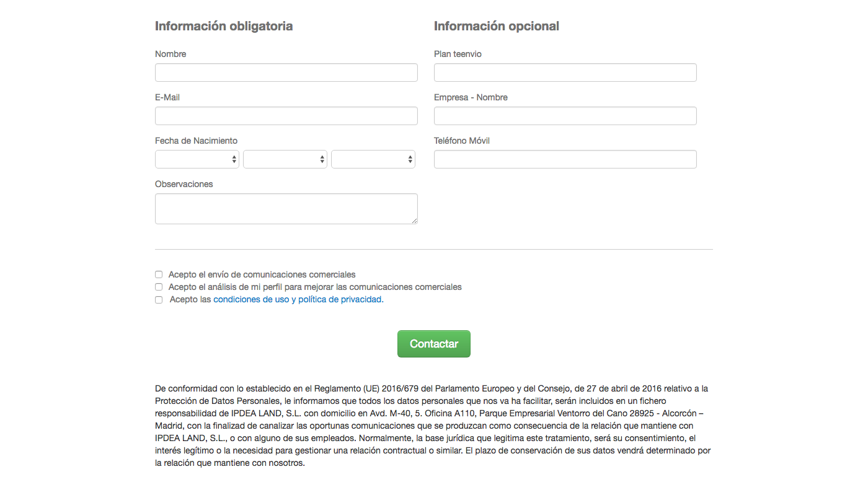Focus the E-Mail text box
The image size is (868, 482).
click(286, 116)
